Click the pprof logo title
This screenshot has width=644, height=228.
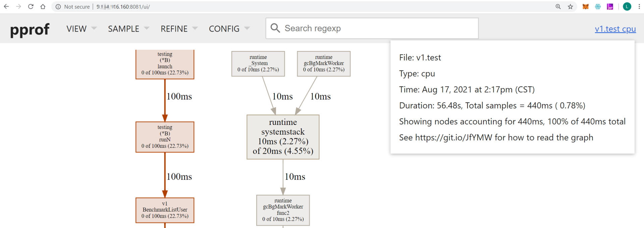30,30
